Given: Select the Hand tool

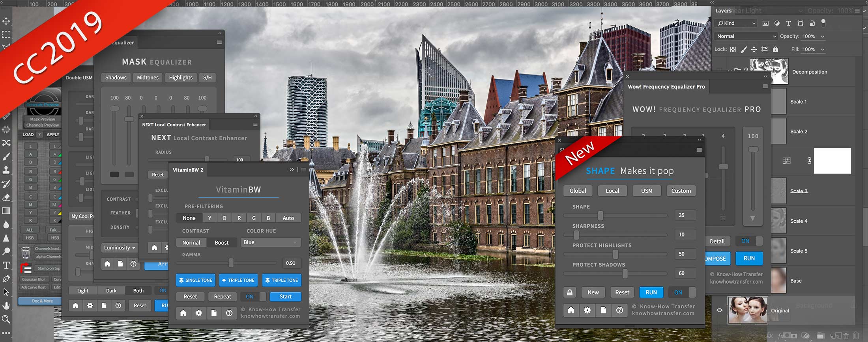Looking at the screenshot, I should [x=6, y=305].
